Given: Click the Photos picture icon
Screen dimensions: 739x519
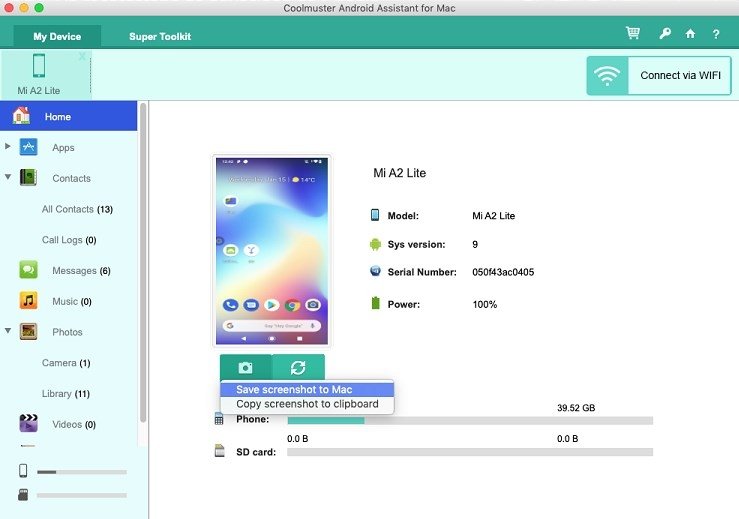Looking at the screenshot, I should tap(28, 331).
